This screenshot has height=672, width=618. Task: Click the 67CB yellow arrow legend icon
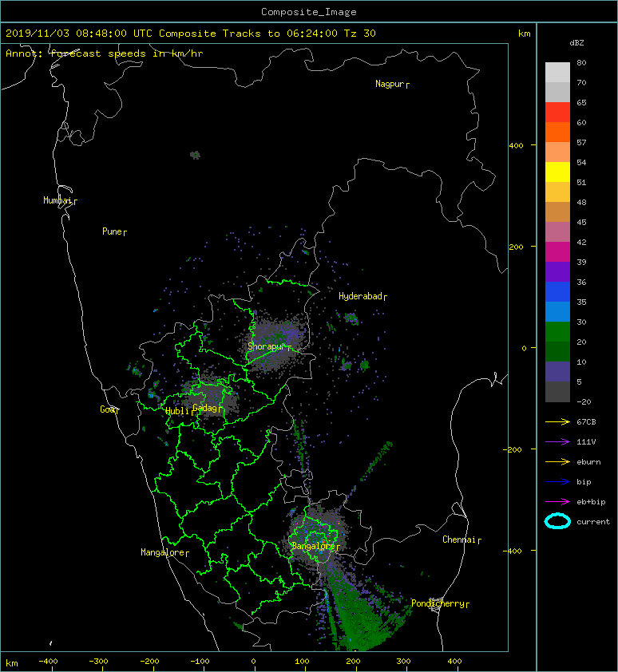click(x=557, y=421)
